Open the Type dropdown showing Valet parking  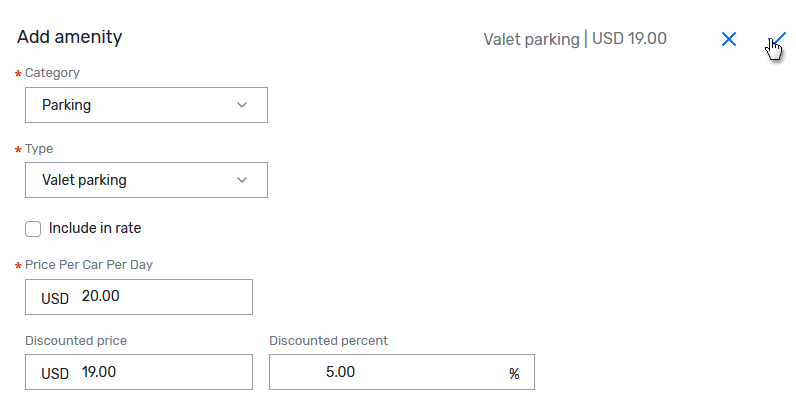(x=145, y=180)
